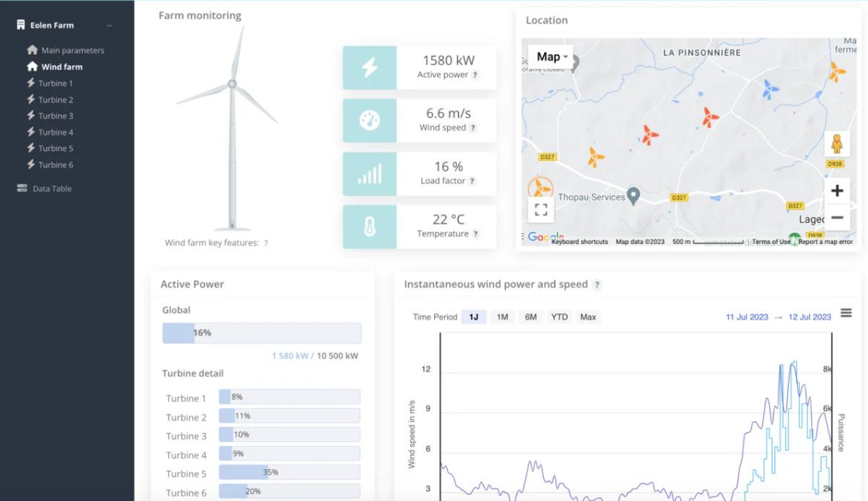868x501 pixels.
Task: Collapse the Eolen Farm sidebar section
Action: (109, 26)
